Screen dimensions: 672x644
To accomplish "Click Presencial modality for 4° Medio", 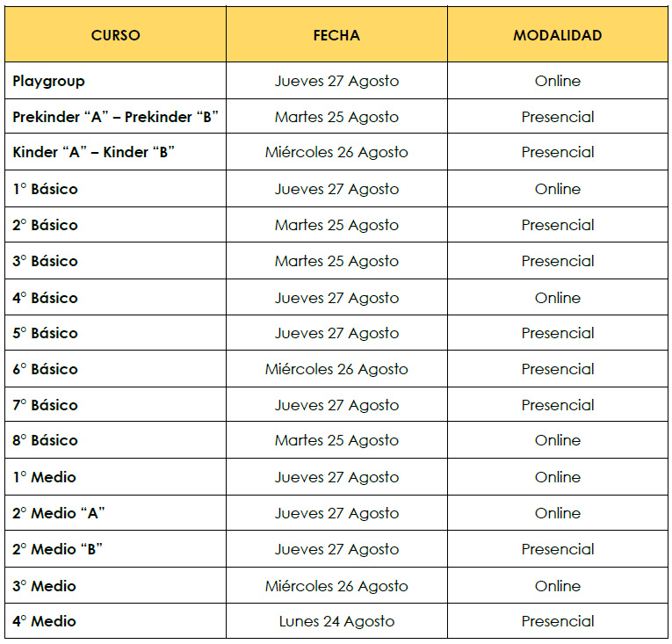I will coord(558,621).
